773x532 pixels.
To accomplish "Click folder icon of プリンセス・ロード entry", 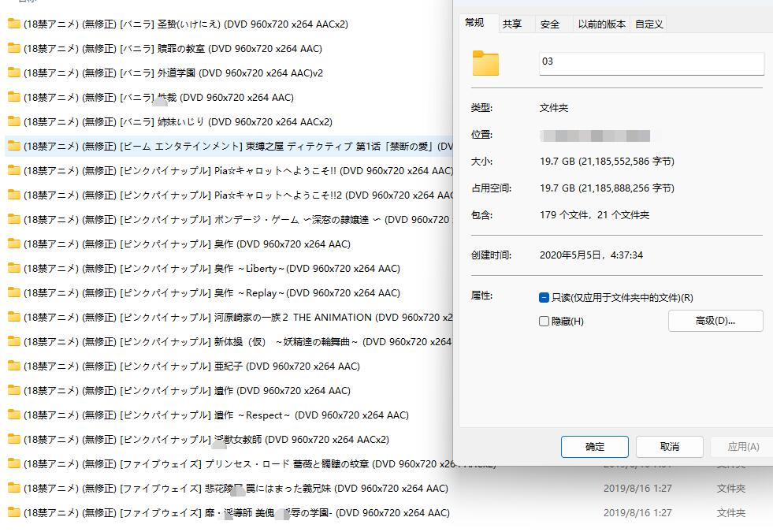I will pyautogui.click(x=13, y=463).
